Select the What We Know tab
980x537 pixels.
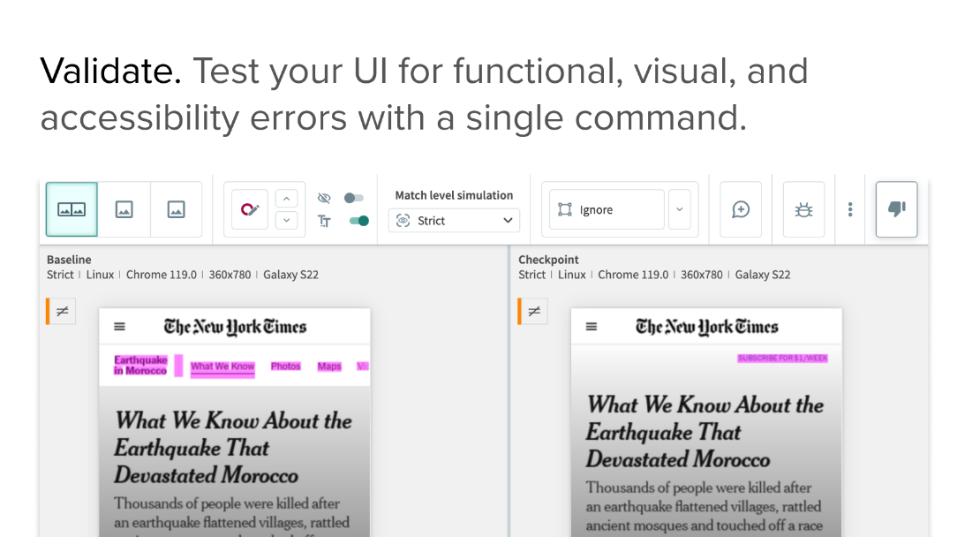click(x=222, y=367)
